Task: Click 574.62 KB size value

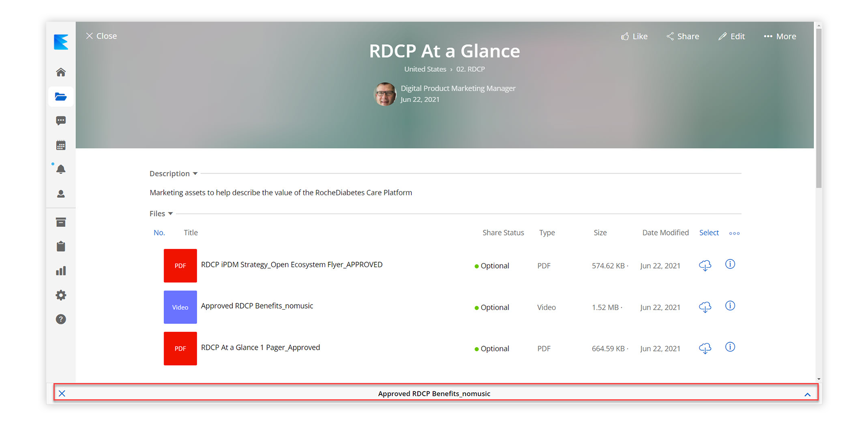Action: [x=608, y=266]
